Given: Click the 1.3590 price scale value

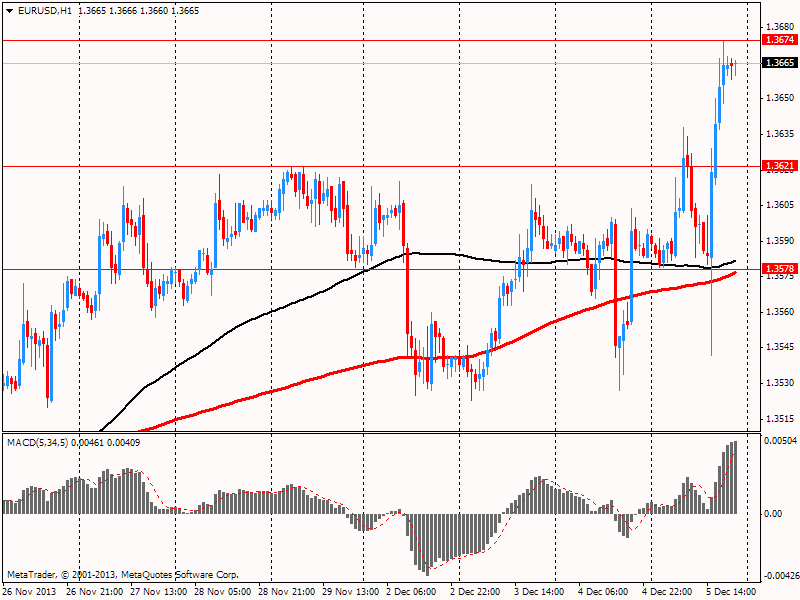Looking at the screenshot, I should click(x=781, y=240).
